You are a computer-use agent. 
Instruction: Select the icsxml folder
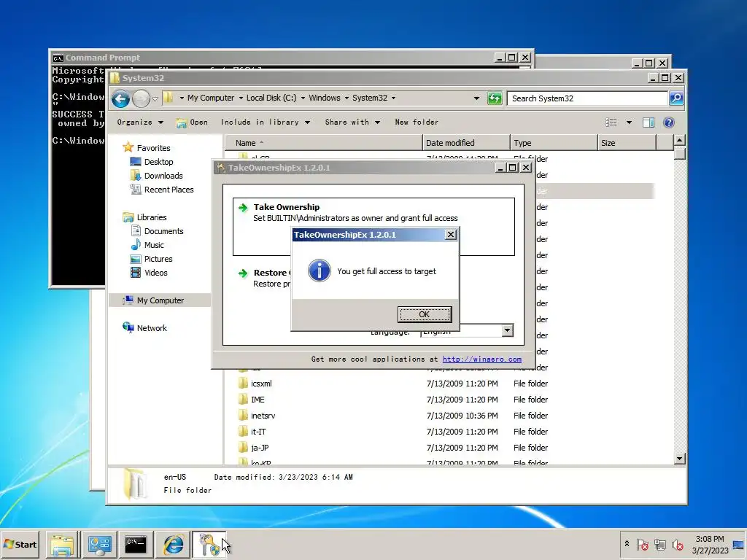click(261, 384)
